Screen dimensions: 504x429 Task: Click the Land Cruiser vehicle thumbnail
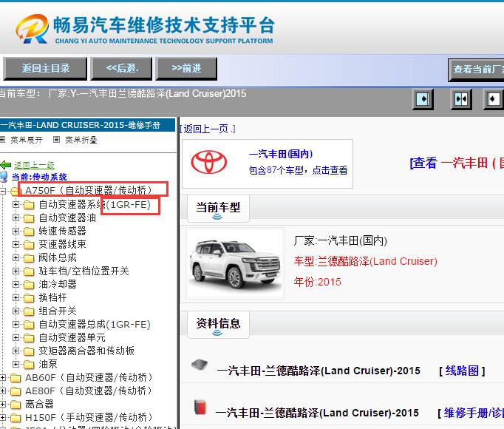click(x=235, y=263)
